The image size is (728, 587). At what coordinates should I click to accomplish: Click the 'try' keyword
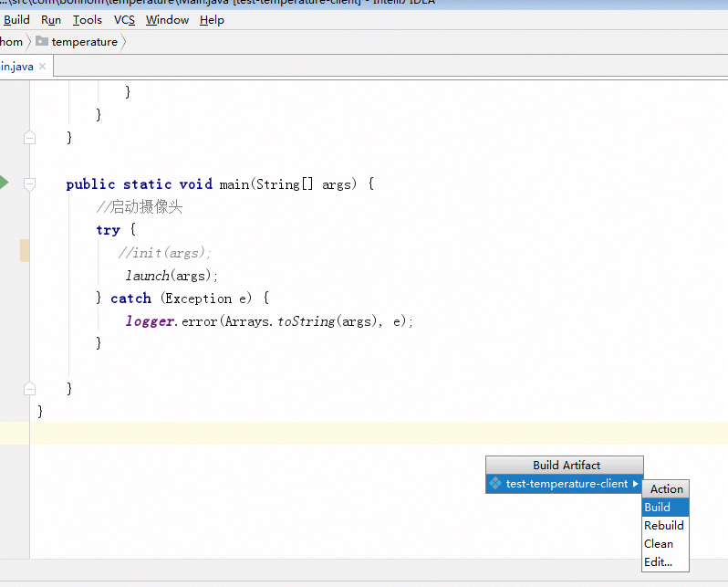point(109,230)
